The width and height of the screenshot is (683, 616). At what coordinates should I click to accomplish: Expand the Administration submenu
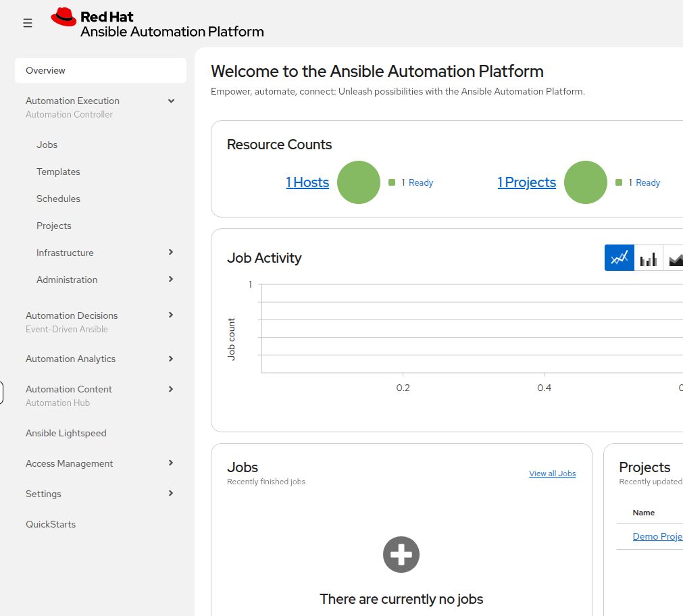coord(171,279)
